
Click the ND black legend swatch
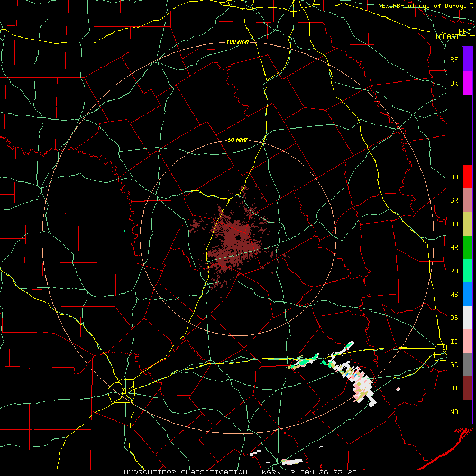(x=467, y=411)
